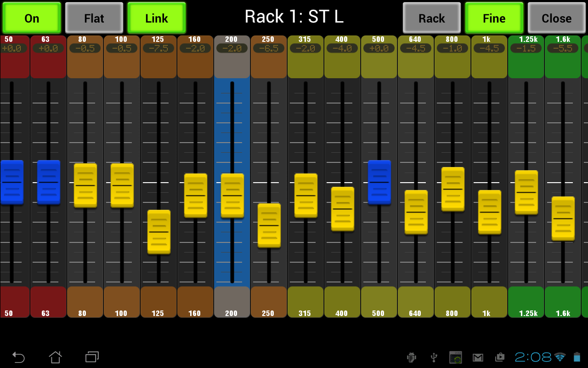
Task: Click the 800 Hz fader knob
Action: pyautogui.click(x=453, y=189)
